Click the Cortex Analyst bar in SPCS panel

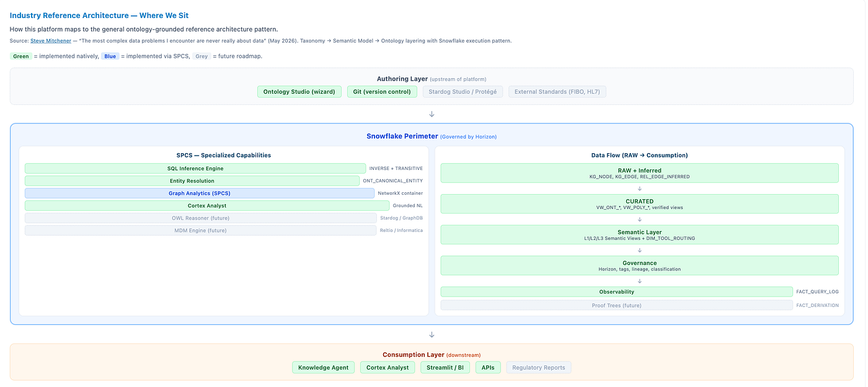(207, 206)
